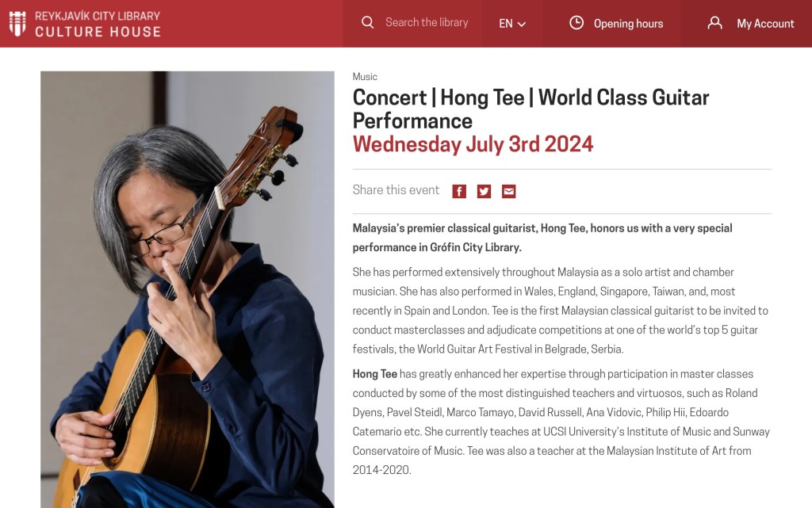Image resolution: width=812 pixels, height=508 pixels.
Task: Click the Music category link
Action: 365,77
